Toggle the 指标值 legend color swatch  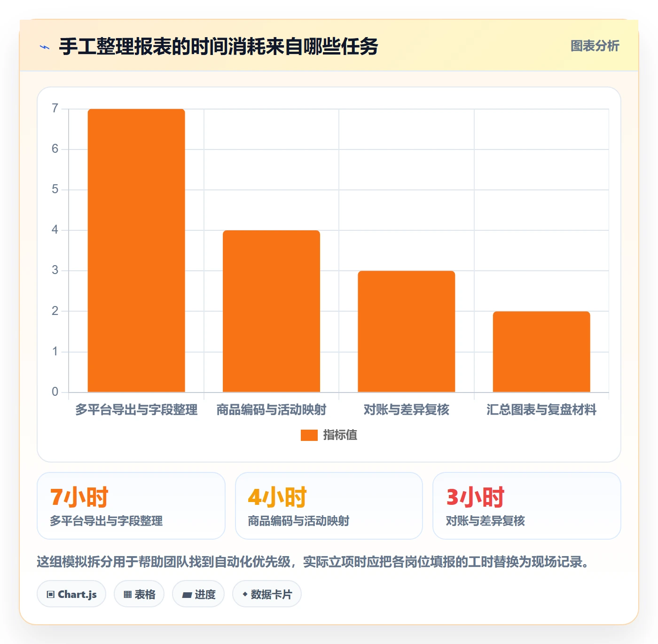click(x=309, y=435)
